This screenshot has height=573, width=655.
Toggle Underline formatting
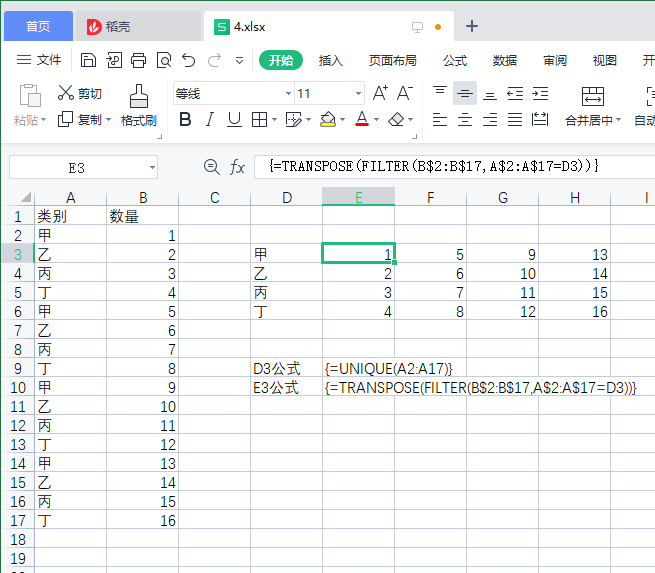[x=234, y=120]
